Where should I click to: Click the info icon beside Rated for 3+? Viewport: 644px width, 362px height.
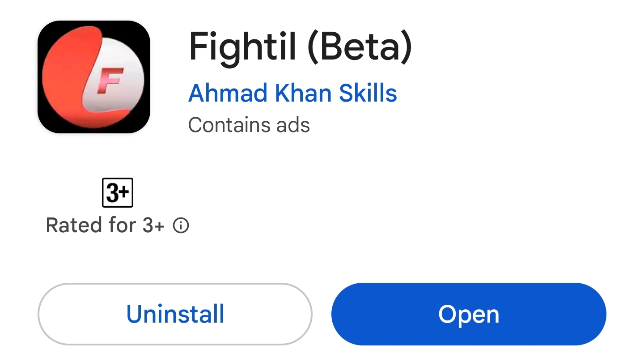coord(181,226)
